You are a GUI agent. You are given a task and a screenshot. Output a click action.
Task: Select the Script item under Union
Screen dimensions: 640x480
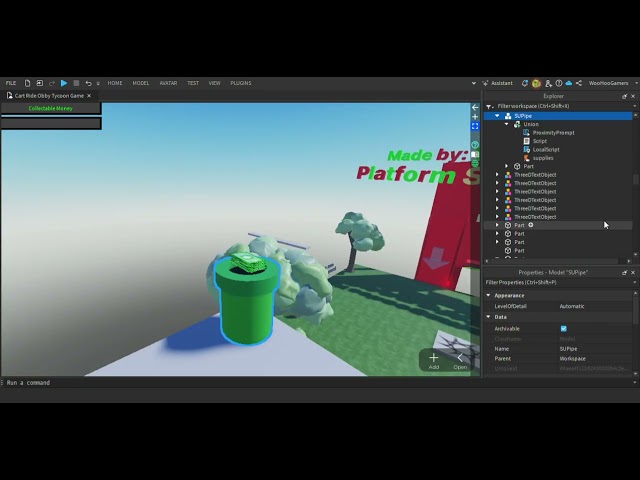pyautogui.click(x=540, y=141)
